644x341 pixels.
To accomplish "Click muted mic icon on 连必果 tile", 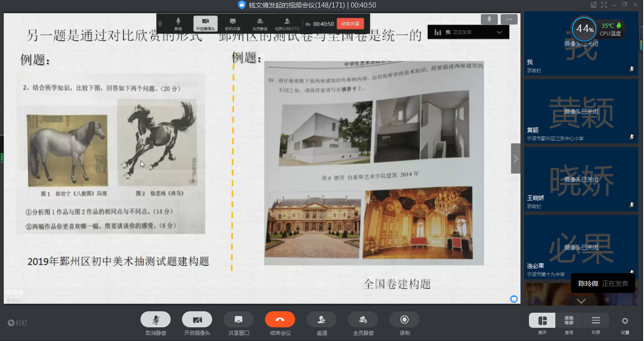I will 631,272.
